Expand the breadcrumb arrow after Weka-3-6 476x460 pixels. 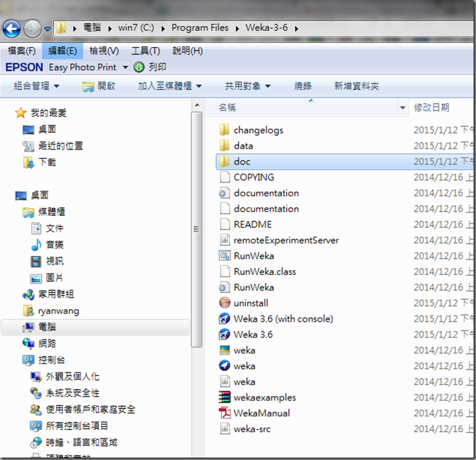click(x=296, y=29)
